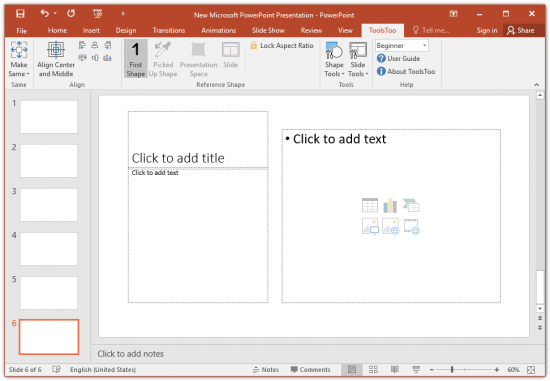The height and width of the screenshot is (381, 550).
Task: Switch to the Insert tab
Action: click(91, 31)
